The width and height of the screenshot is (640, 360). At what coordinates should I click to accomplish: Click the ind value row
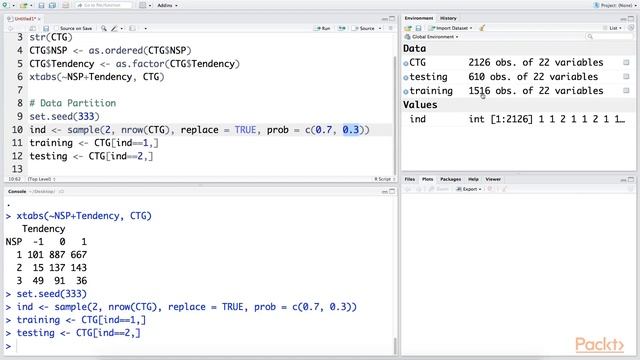[518, 119]
